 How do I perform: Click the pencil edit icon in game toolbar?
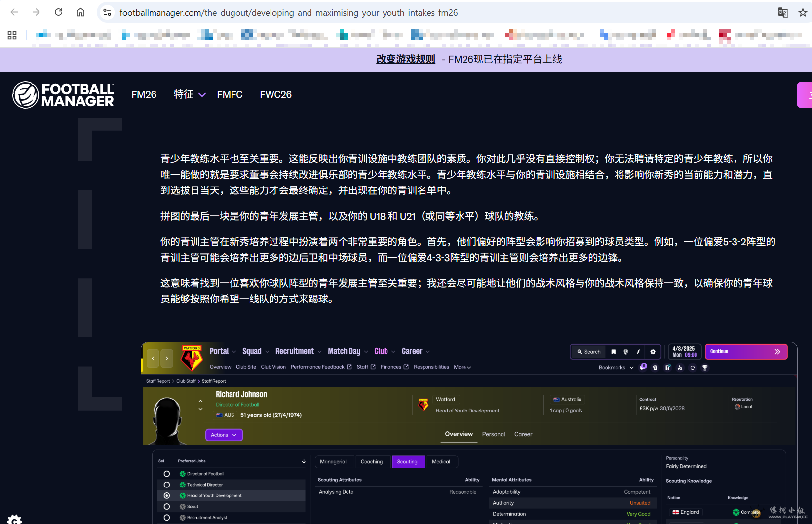pos(638,352)
